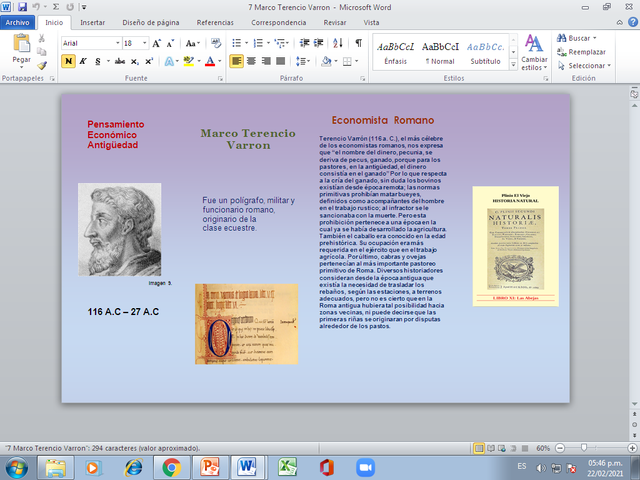Switch to the Insertar tab
The height and width of the screenshot is (480, 640).
pyautogui.click(x=92, y=22)
